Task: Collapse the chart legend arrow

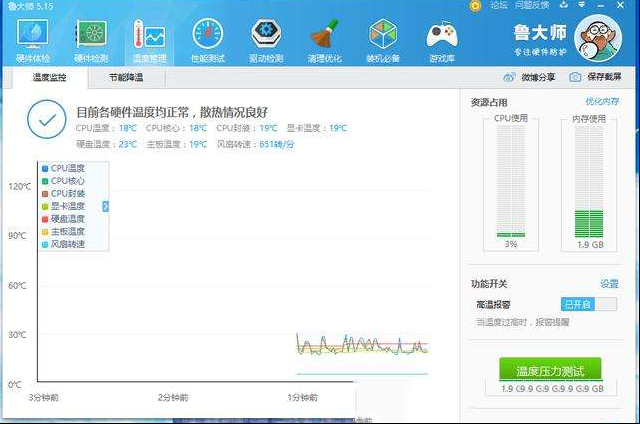Action: tap(105, 206)
